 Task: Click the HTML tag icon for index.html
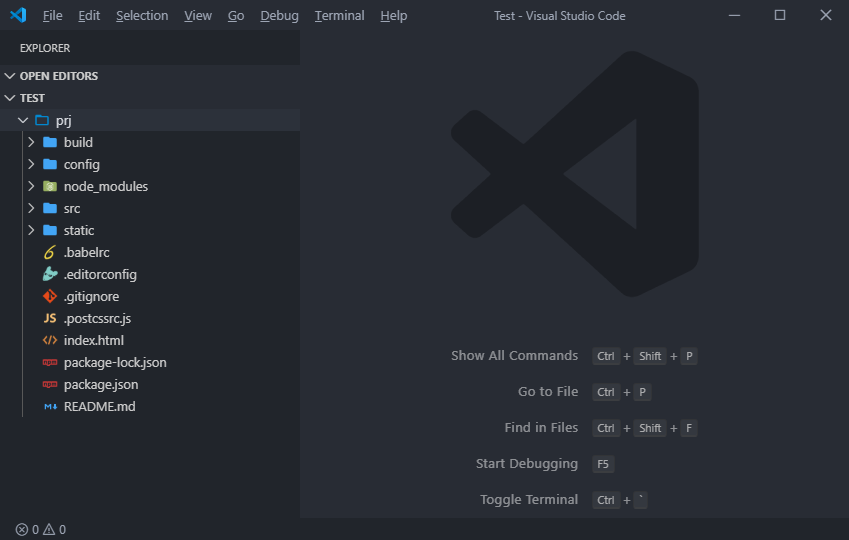(x=50, y=340)
